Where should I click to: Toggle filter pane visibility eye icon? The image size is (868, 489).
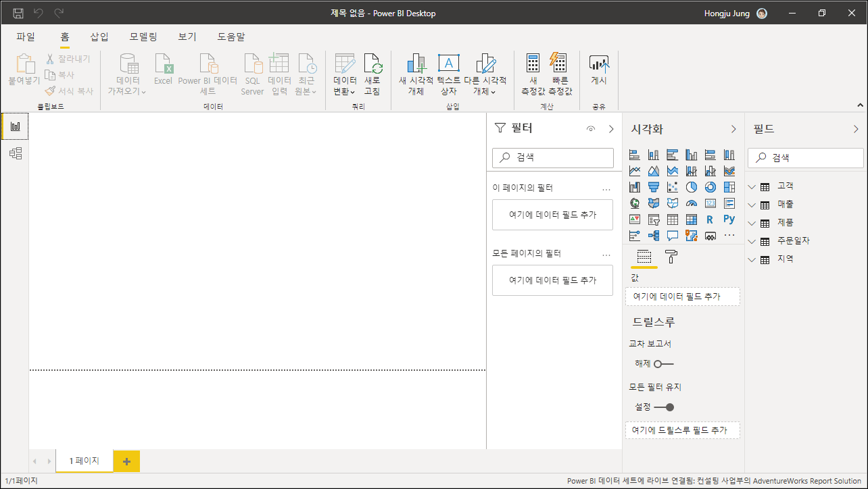tap(591, 128)
